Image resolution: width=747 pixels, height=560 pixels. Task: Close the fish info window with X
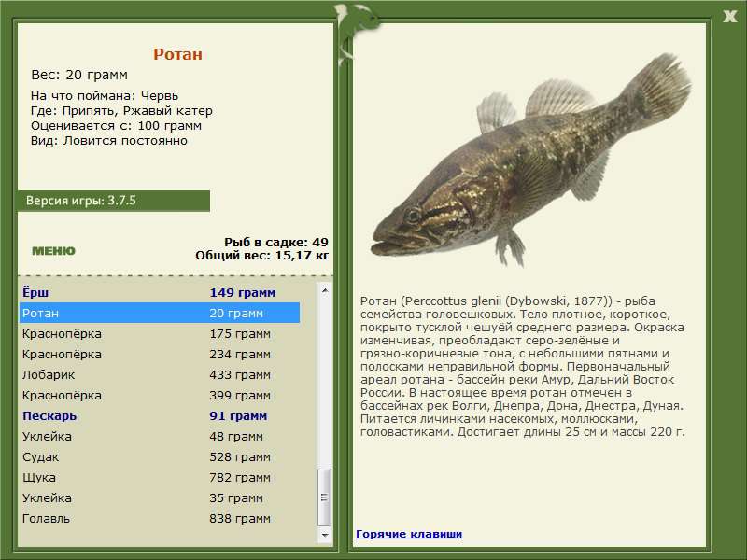[x=729, y=17]
